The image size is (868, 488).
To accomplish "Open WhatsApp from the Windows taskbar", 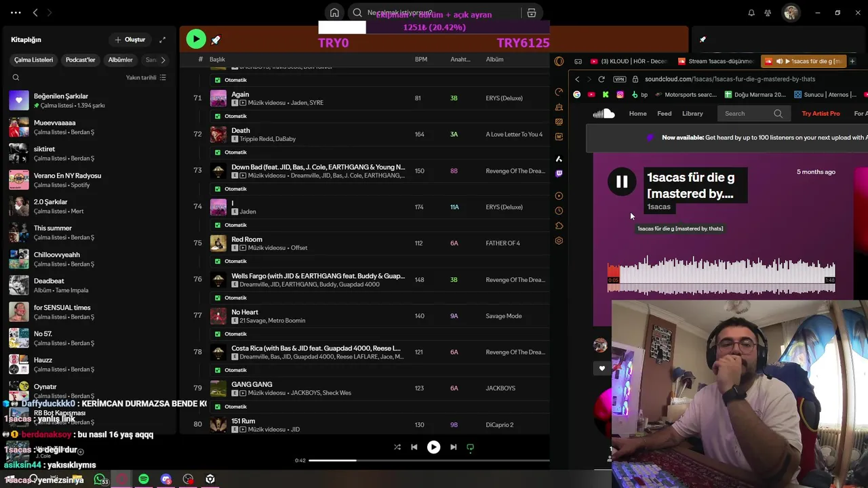I will [100, 479].
